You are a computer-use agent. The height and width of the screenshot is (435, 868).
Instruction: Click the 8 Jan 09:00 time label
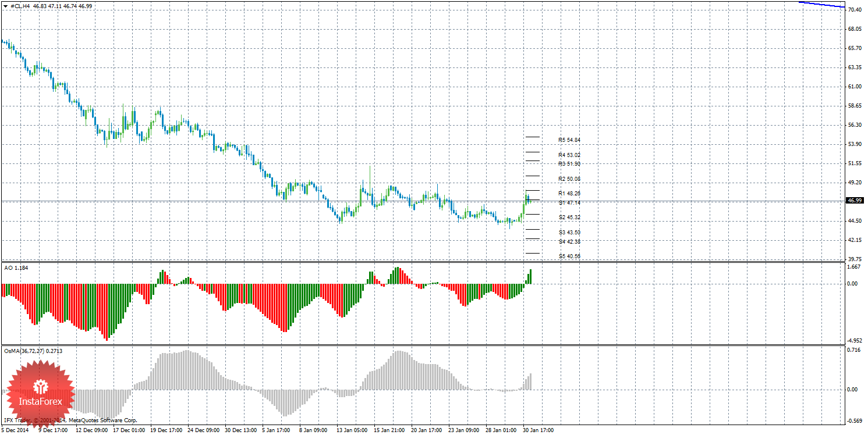tap(314, 431)
